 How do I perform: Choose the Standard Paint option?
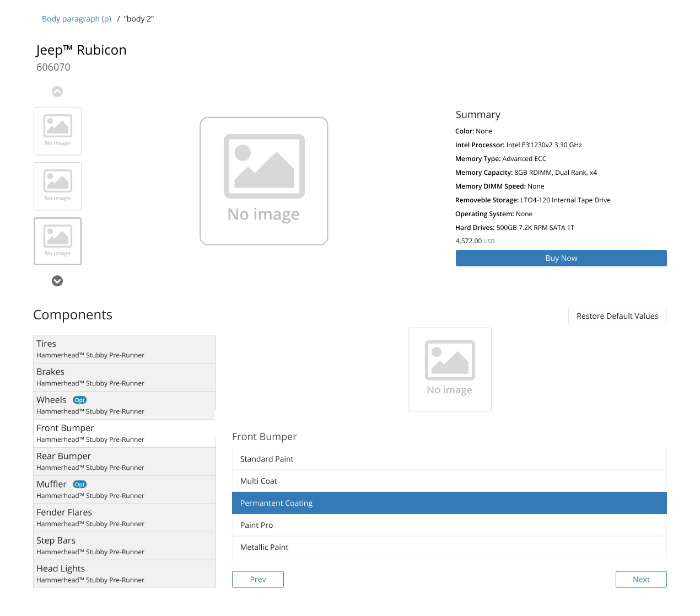[449, 459]
